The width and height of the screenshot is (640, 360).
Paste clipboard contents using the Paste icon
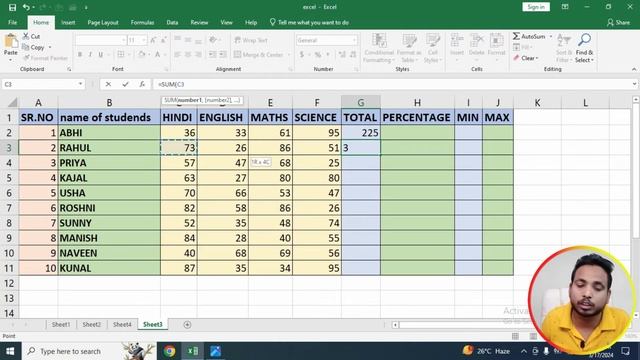pyautogui.click(x=11, y=41)
